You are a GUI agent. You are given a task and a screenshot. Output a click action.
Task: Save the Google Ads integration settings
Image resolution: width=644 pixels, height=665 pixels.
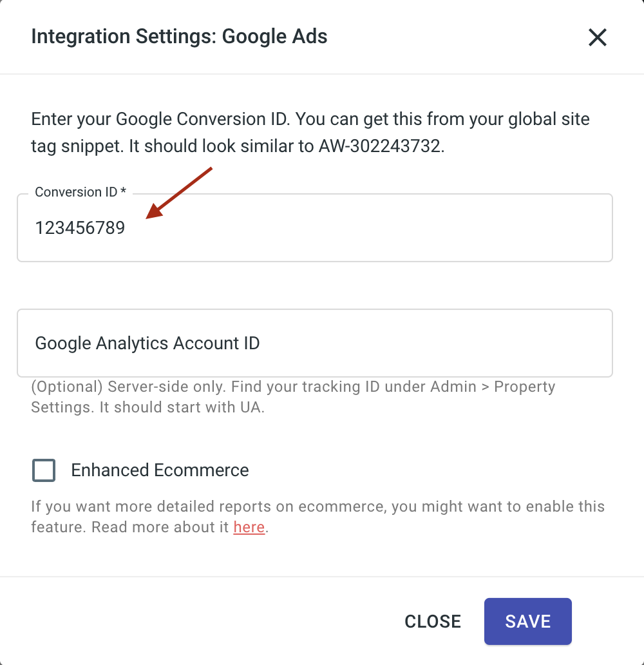[527, 621]
